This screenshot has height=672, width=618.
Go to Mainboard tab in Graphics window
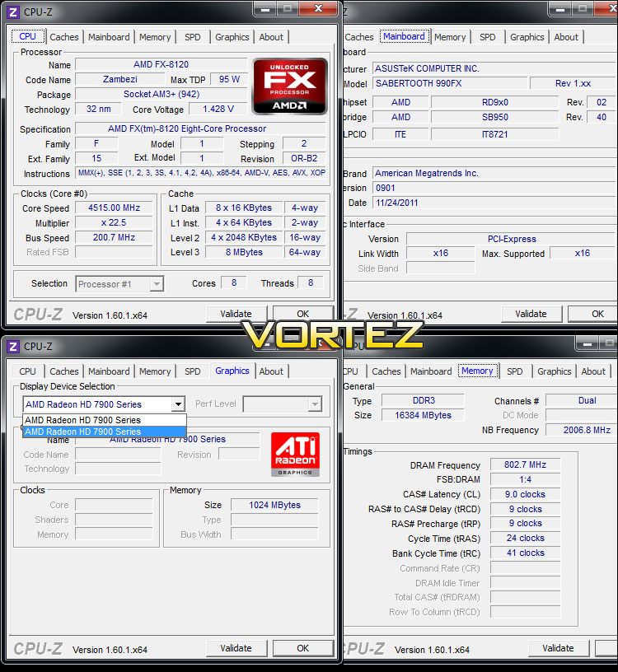tap(109, 371)
